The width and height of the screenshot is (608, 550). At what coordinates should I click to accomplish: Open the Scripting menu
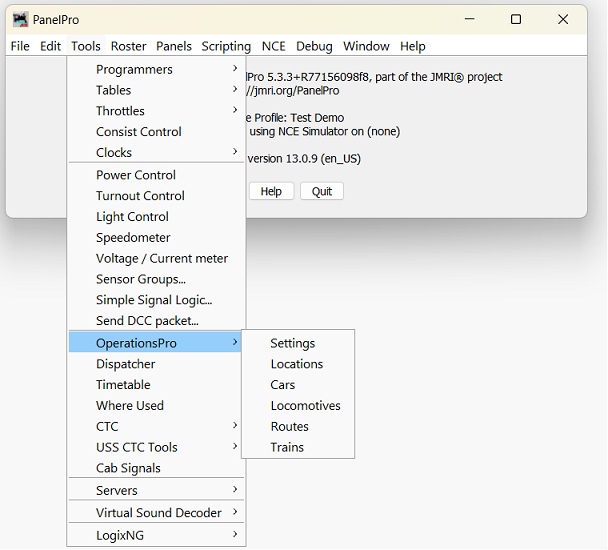click(226, 46)
